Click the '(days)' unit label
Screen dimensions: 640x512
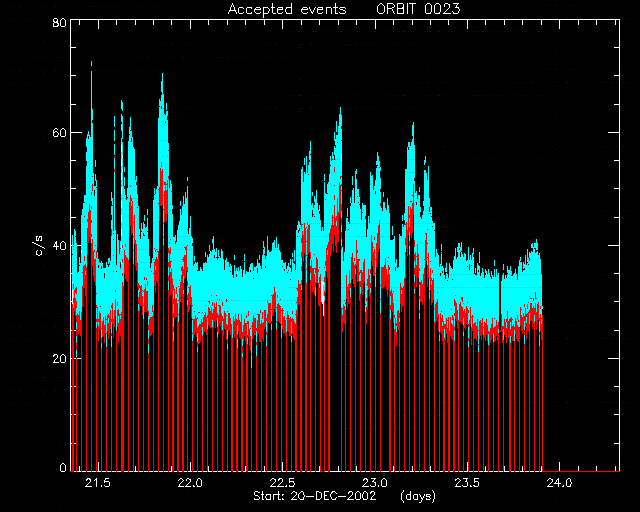(418, 496)
